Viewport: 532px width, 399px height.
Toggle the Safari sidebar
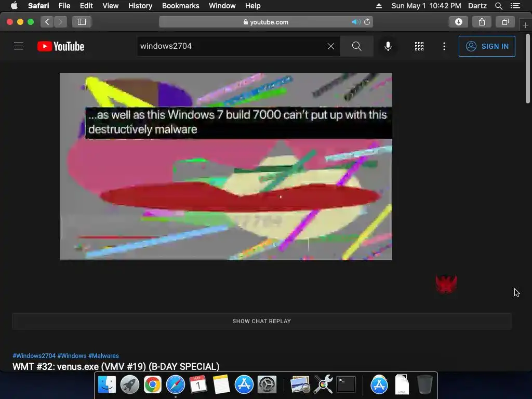pyautogui.click(x=82, y=22)
